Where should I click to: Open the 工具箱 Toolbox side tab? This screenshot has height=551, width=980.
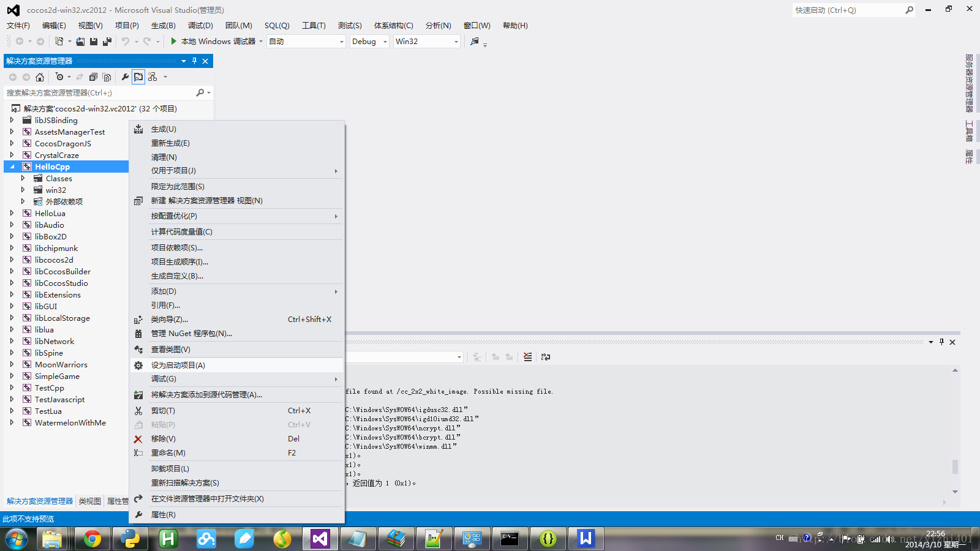[969, 131]
